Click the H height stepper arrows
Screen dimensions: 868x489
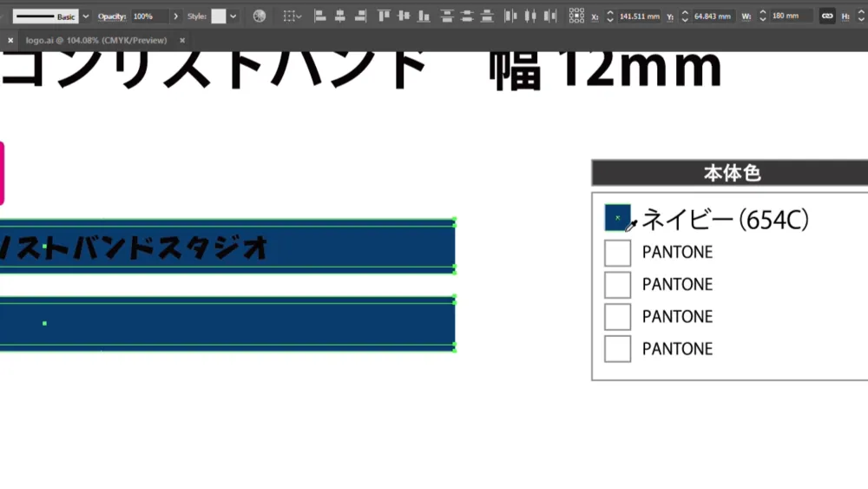click(861, 17)
